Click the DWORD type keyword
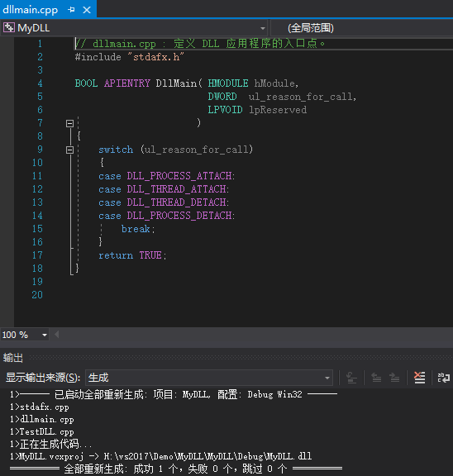The image size is (453, 476). [222, 97]
